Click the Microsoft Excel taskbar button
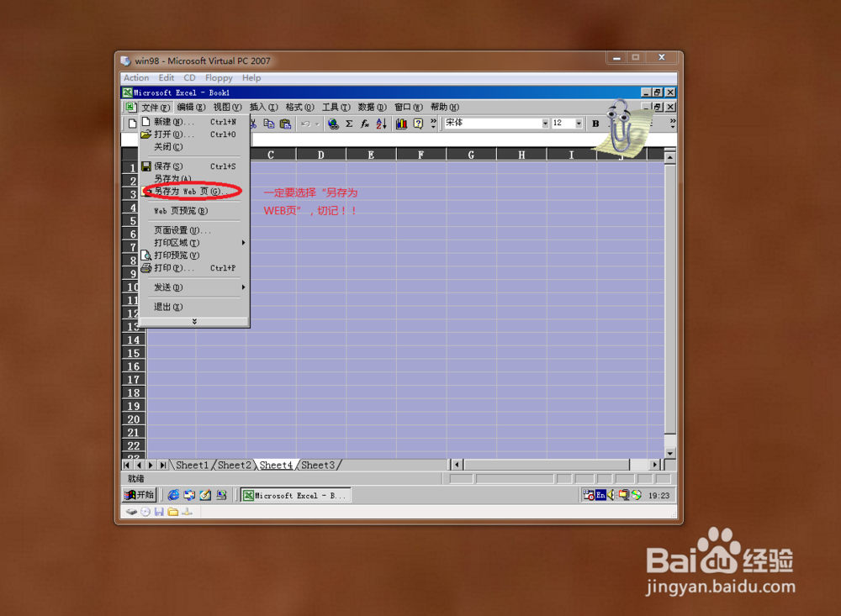This screenshot has width=841, height=616. pyautogui.click(x=296, y=495)
